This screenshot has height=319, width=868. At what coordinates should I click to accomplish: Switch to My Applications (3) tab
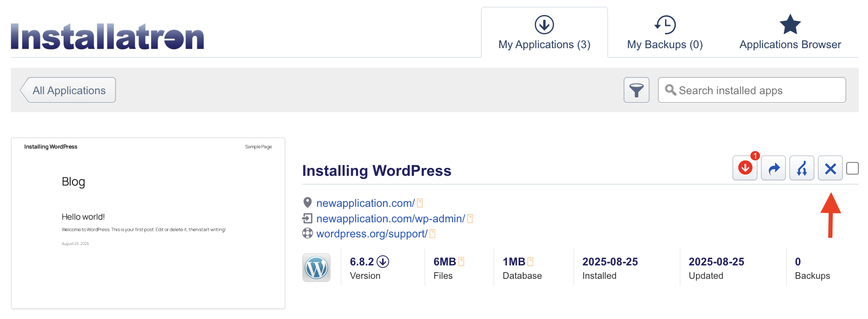click(x=544, y=32)
